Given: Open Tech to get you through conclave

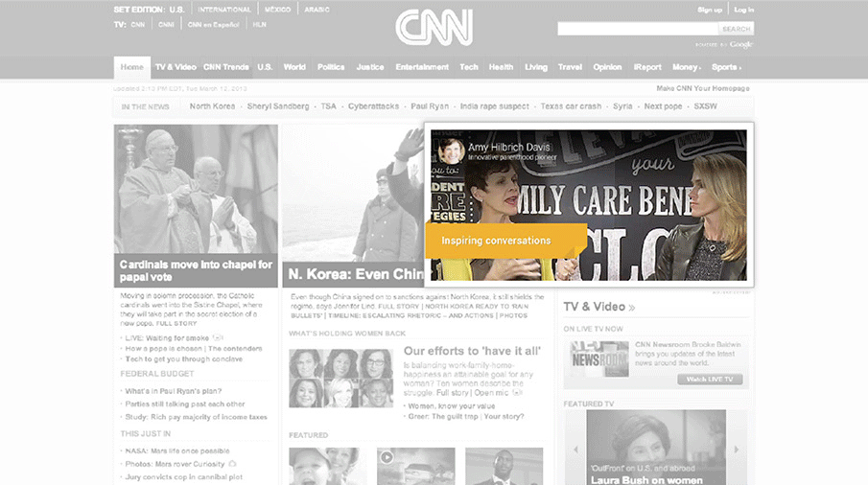Looking at the screenshot, I should 184,358.
